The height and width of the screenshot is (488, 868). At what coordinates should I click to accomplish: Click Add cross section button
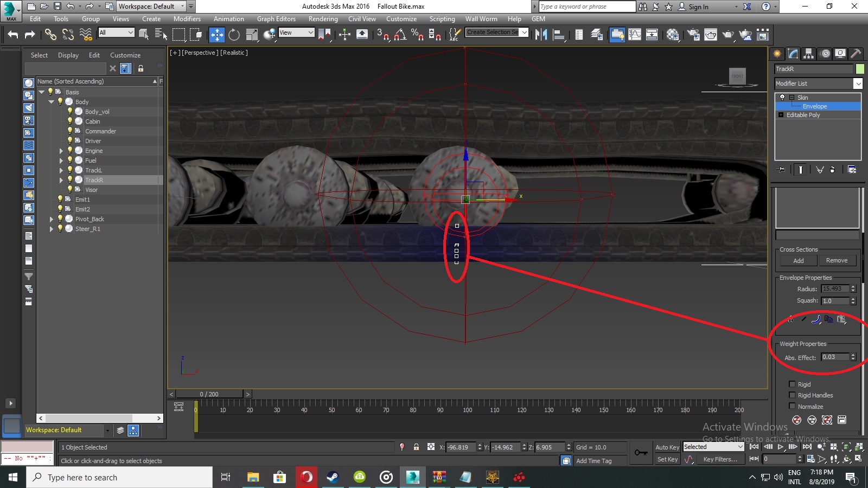click(799, 261)
